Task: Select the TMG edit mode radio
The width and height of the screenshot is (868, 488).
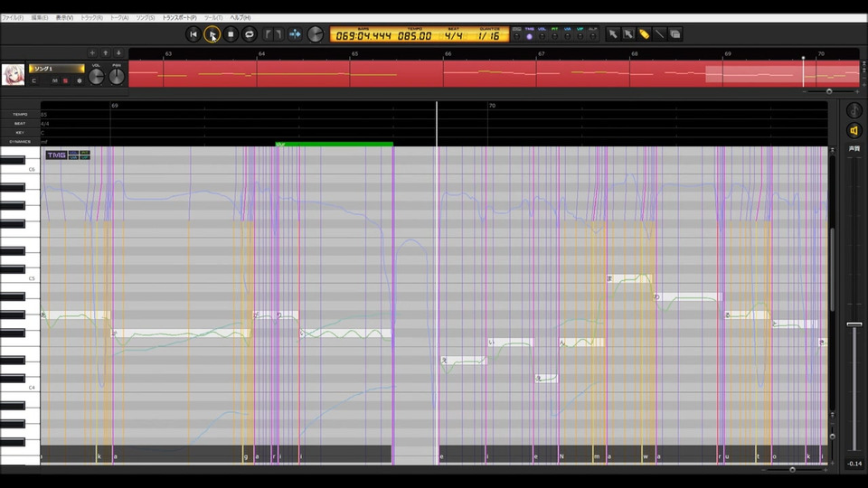Action: pos(529,36)
